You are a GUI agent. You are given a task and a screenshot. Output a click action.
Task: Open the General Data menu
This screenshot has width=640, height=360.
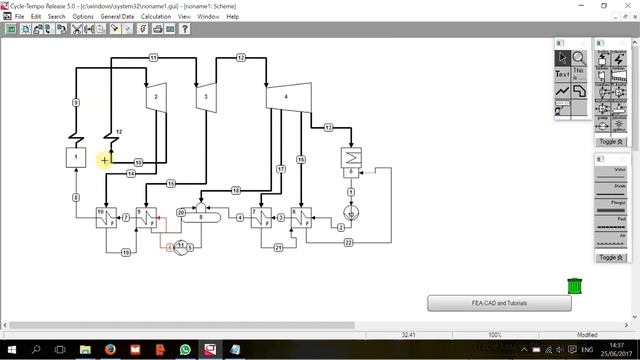click(117, 17)
